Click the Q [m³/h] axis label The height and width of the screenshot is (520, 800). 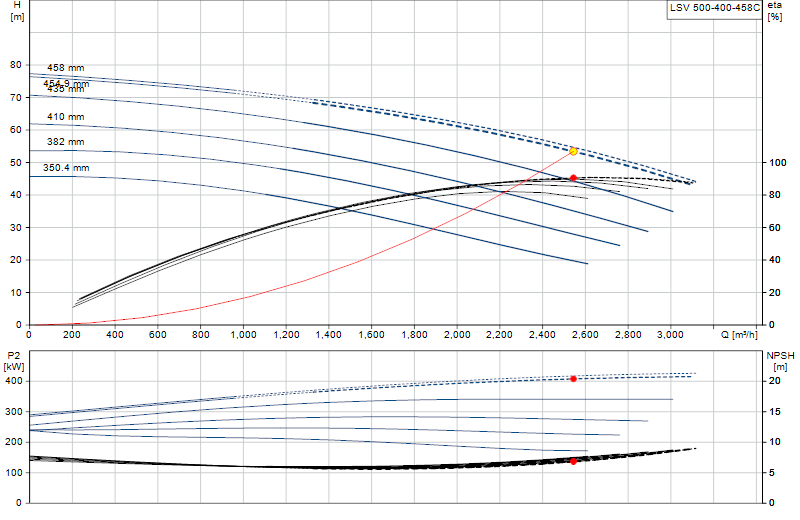coord(739,335)
